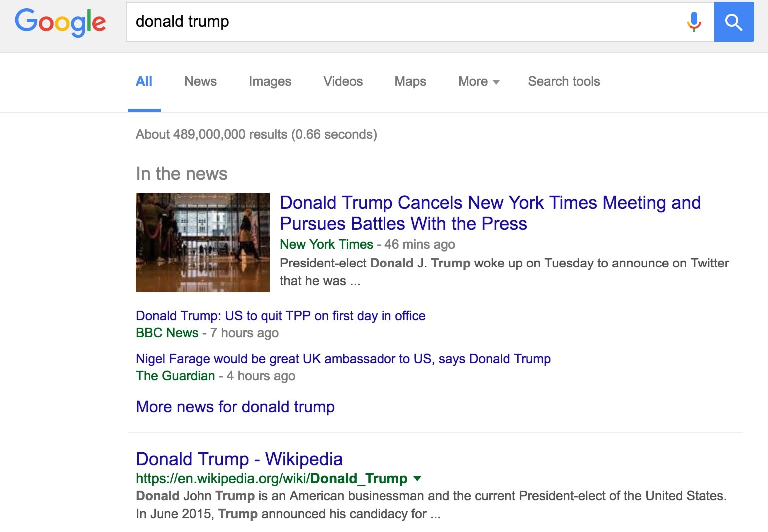768x532 pixels.
Task: Open Donald Trump Cancels New York Times Meeting headline
Action: click(x=490, y=213)
